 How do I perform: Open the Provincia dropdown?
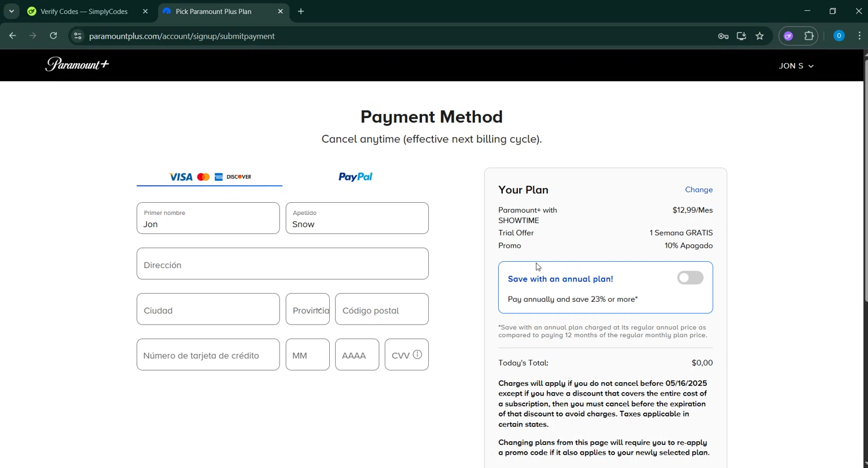[308, 310]
